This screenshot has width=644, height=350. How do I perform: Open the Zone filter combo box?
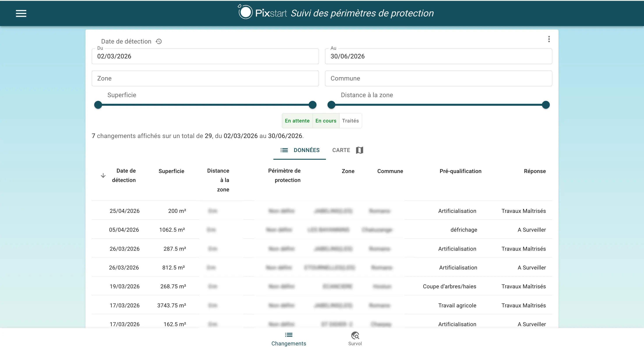(x=205, y=78)
